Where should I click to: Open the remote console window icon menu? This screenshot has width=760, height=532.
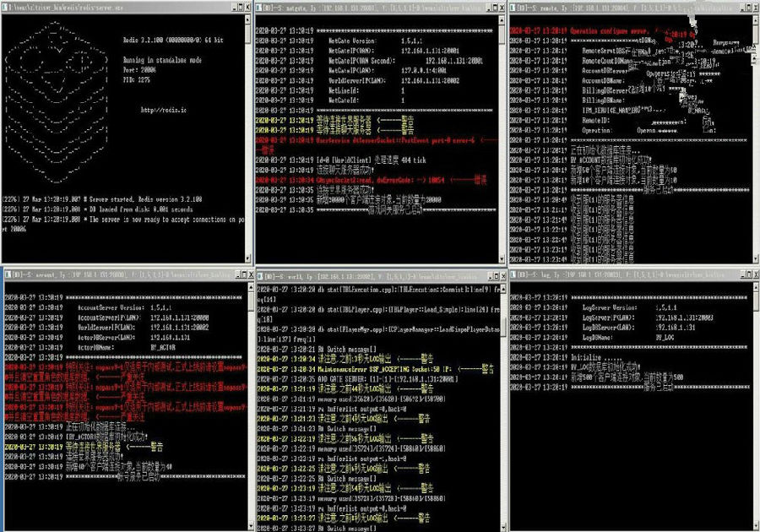click(x=513, y=8)
